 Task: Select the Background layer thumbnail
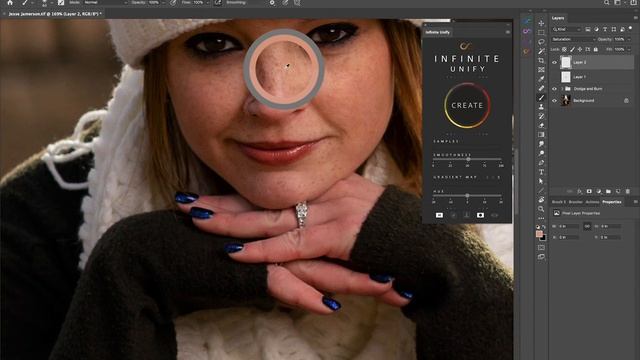pyautogui.click(x=566, y=100)
